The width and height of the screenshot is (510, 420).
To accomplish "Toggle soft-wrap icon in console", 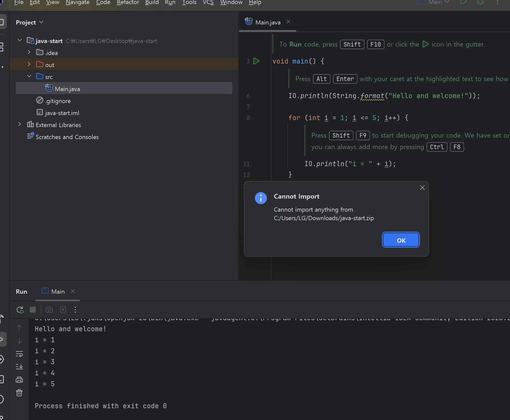I will [19, 354].
